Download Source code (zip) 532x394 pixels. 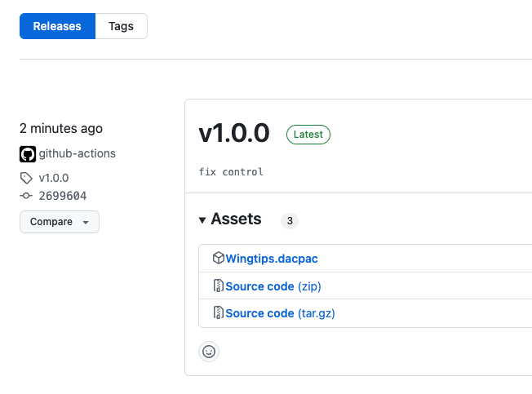click(273, 286)
